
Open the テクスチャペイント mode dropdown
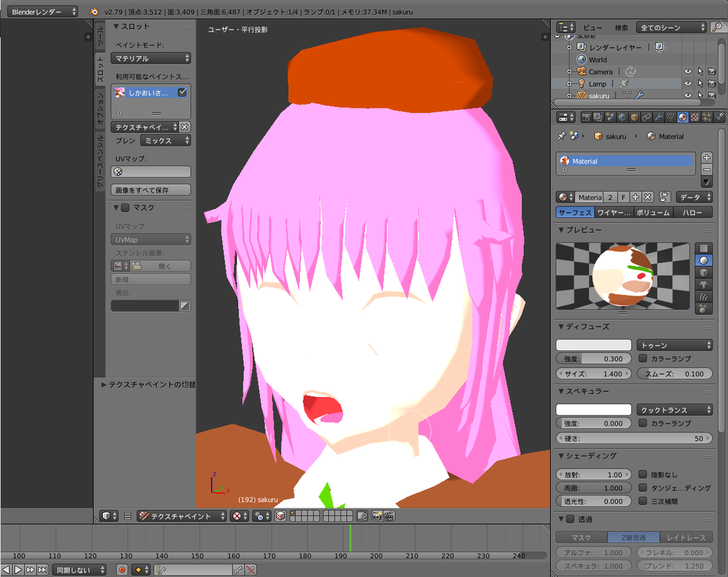tap(181, 516)
